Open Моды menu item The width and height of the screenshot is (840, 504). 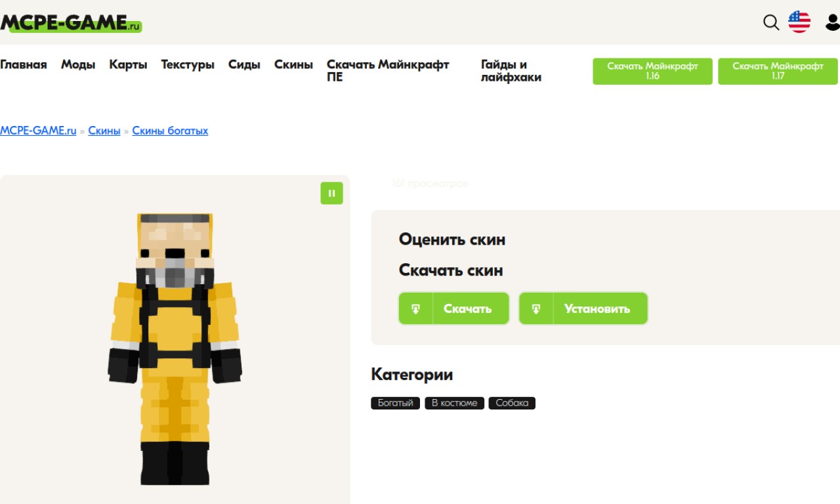pyautogui.click(x=78, y=64)
